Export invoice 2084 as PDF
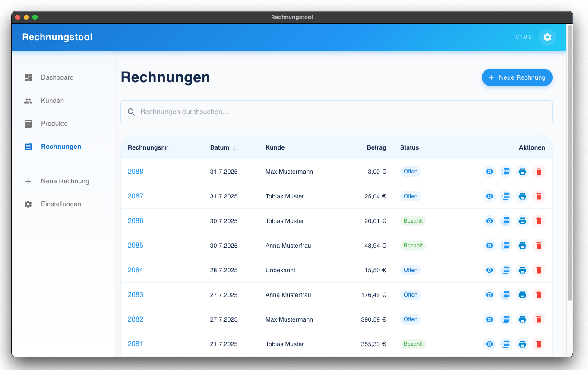 click(506, 270)
